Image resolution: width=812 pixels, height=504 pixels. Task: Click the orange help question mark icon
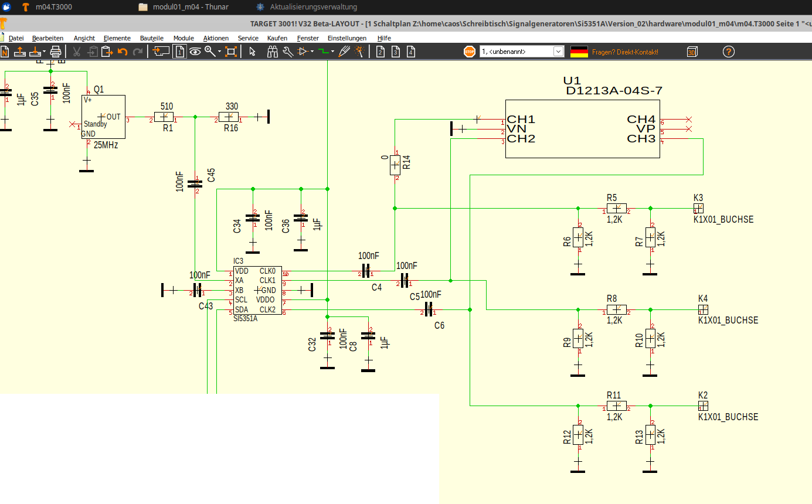[x=728, y=52]
